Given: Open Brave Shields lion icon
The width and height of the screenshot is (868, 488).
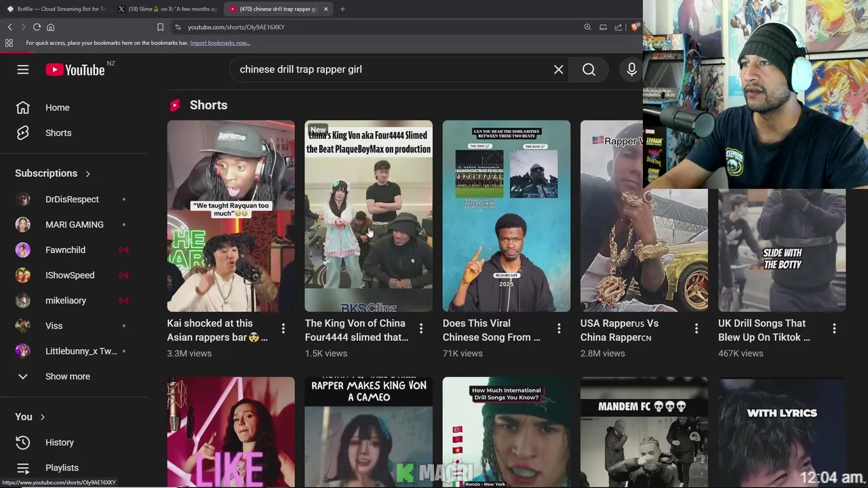Looking at the screenshot, I should (x=635, y=27).
